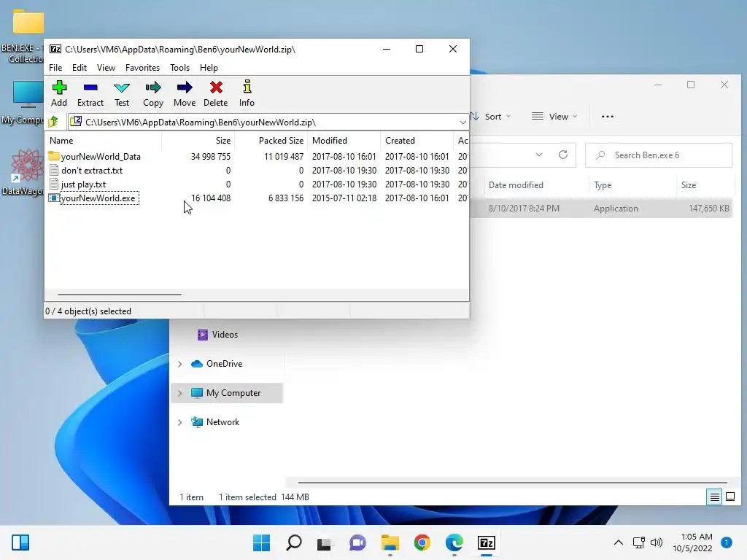Image resolution: width=747 pixels, height=560 pixels.
Task: Open Task View on the taskbar
Action: point(324,542)
